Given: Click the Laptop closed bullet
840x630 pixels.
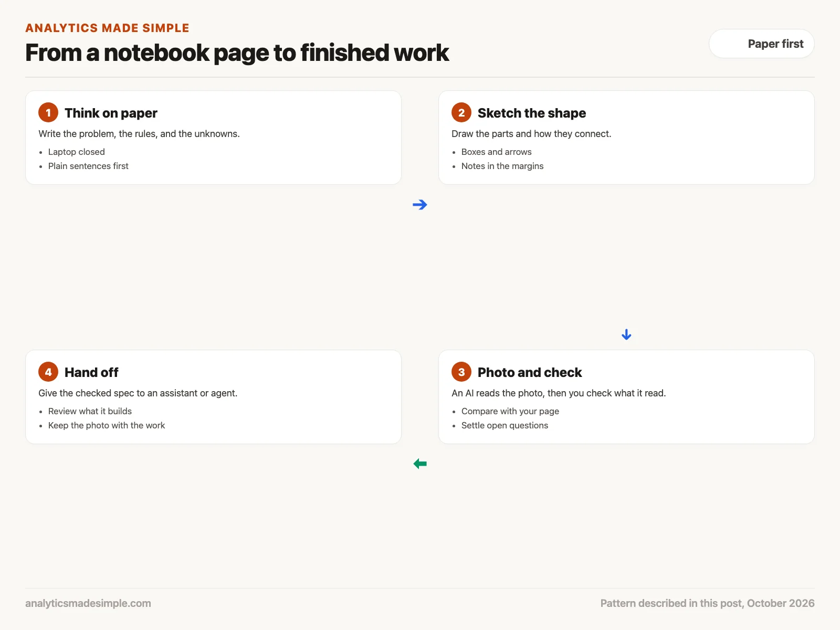Looking at the screenshot, I should (x=77, y=152).
